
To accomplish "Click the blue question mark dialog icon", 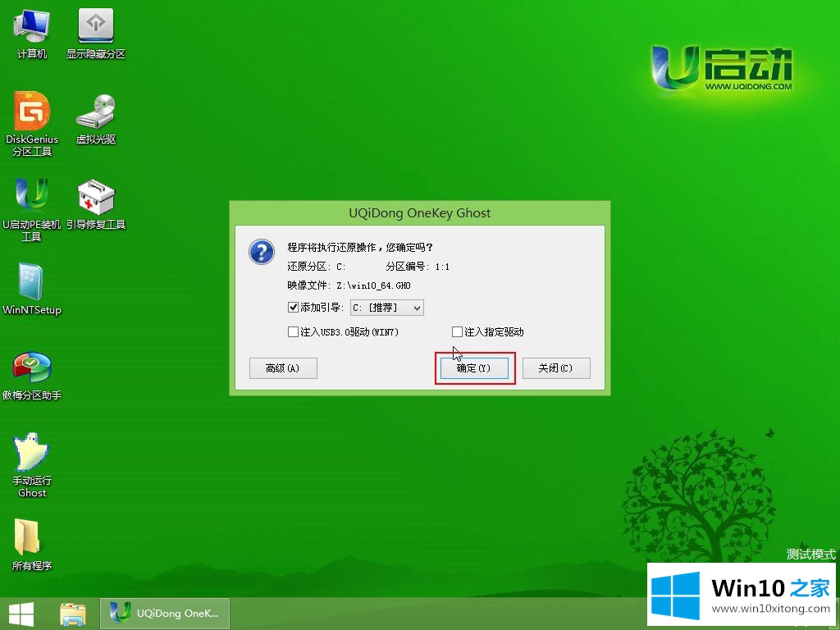I will (262, 251).
